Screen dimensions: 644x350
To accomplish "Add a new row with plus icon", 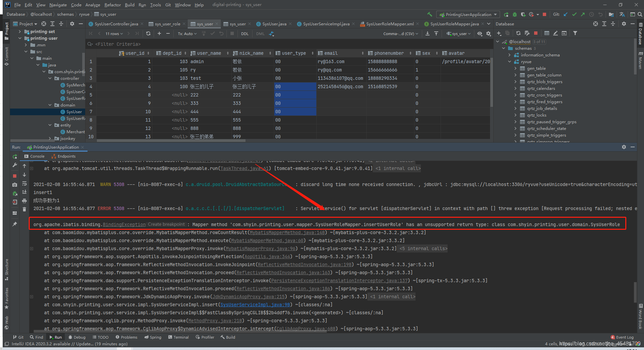I will pyautogui.click(x=159, y=33).
